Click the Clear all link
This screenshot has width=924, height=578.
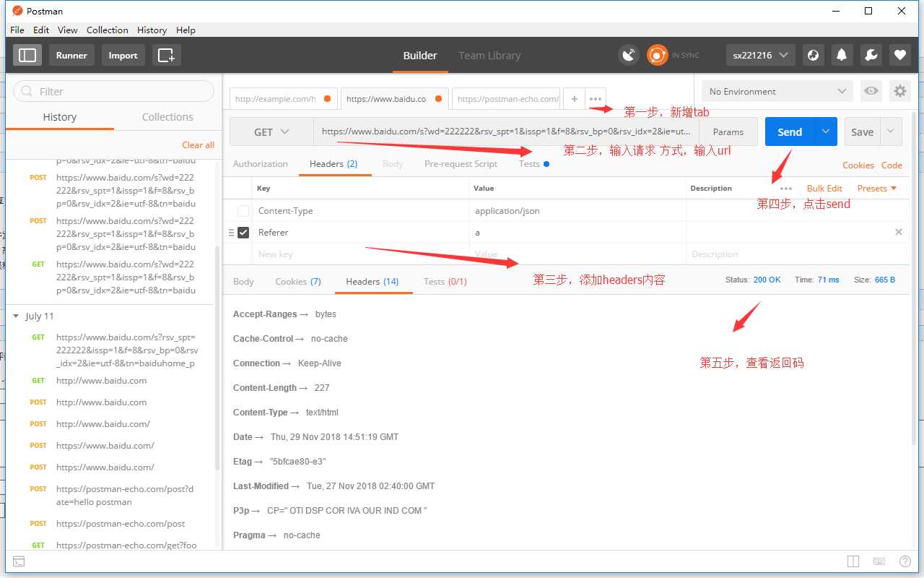pos(198,144)
